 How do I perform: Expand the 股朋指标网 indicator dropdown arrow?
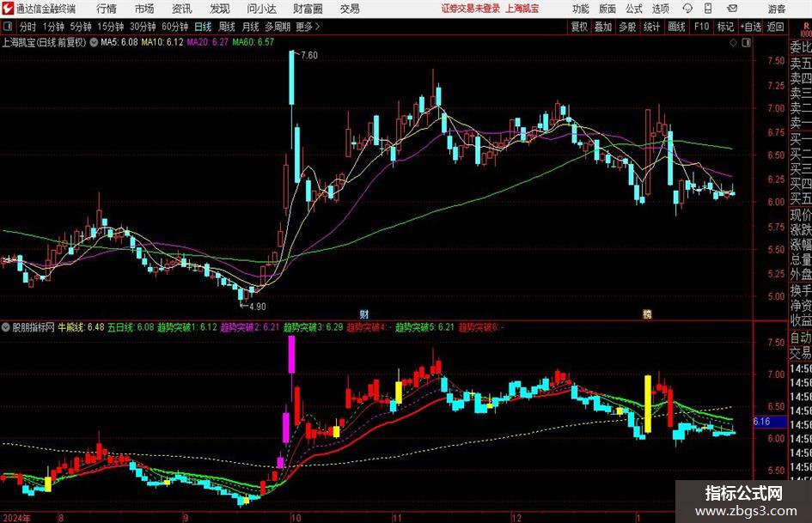(6, 327)
